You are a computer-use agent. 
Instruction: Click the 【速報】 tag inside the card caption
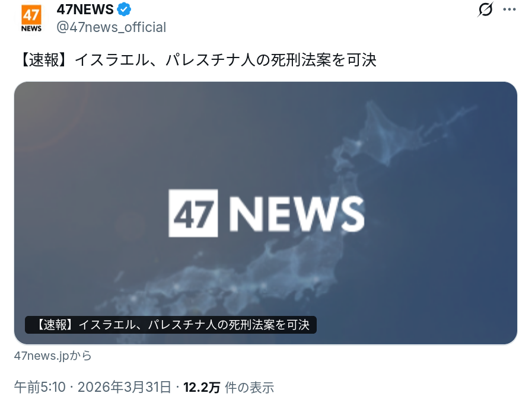[x=55, y=325]
